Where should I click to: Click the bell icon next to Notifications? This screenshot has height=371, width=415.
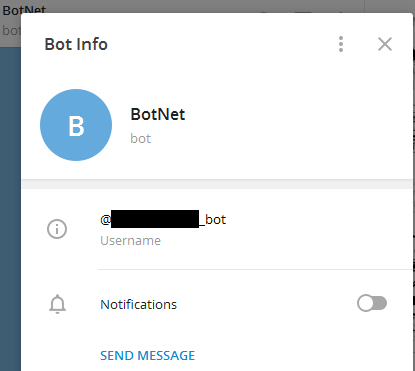(57, 304)
